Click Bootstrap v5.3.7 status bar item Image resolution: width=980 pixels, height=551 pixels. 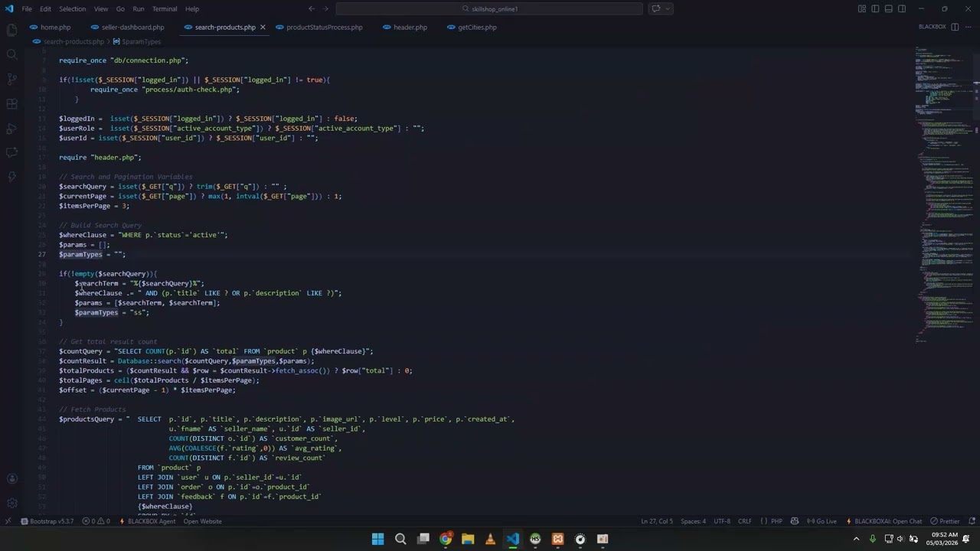47,521
